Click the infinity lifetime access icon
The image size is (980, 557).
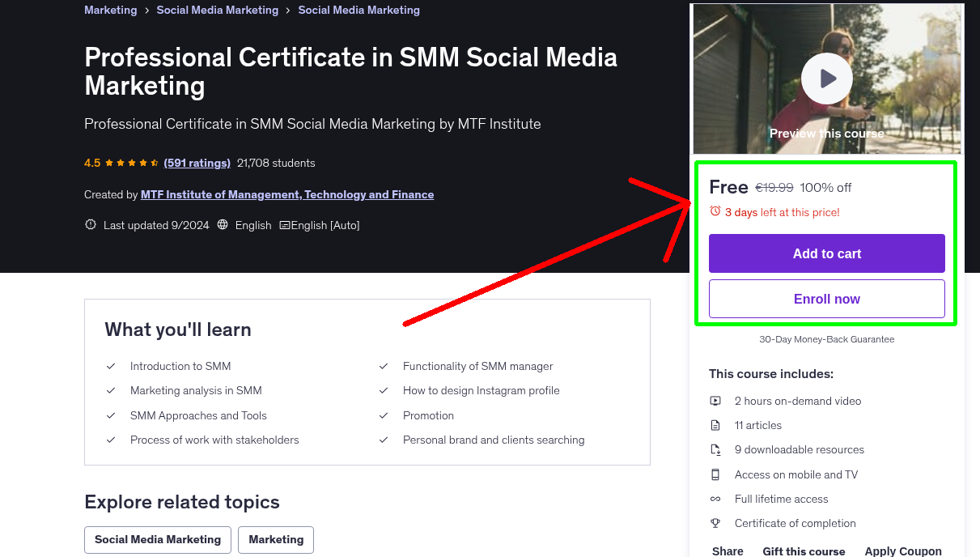coord(715,499)
